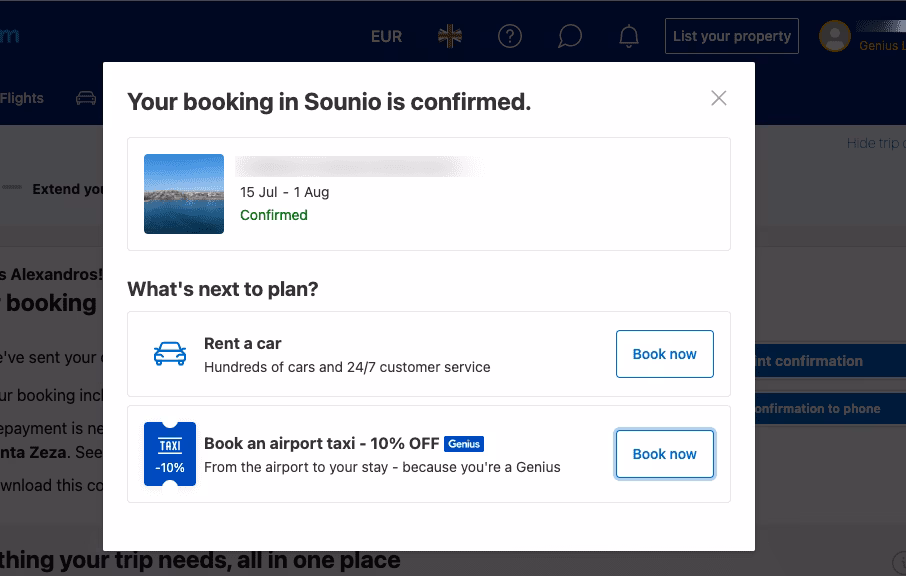Click the green Confirmed status text

[x=273, y=215]
